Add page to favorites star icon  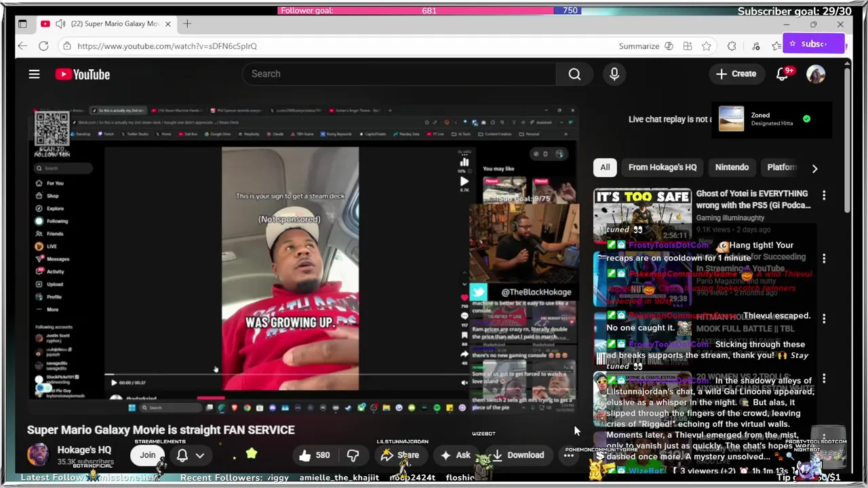707,46
